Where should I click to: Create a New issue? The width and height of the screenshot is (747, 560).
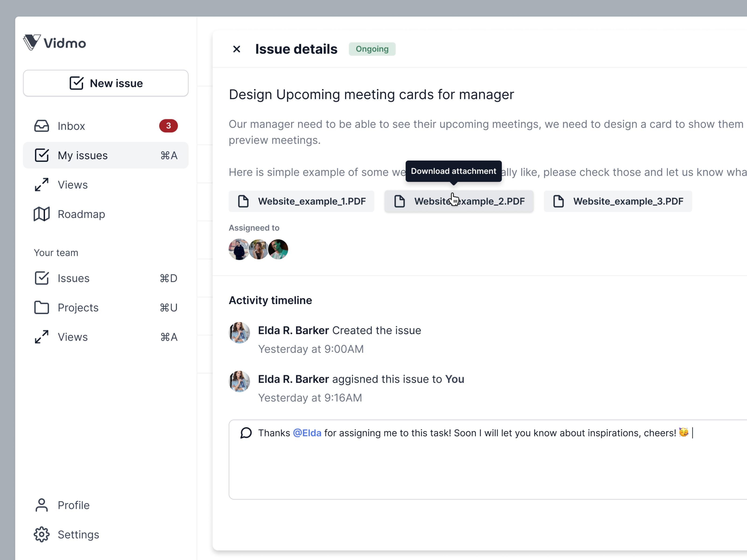click(105, 83)
